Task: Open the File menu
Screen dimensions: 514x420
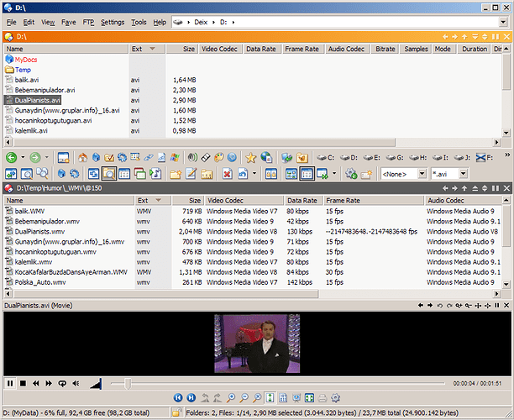Action: tap(12, 23)
